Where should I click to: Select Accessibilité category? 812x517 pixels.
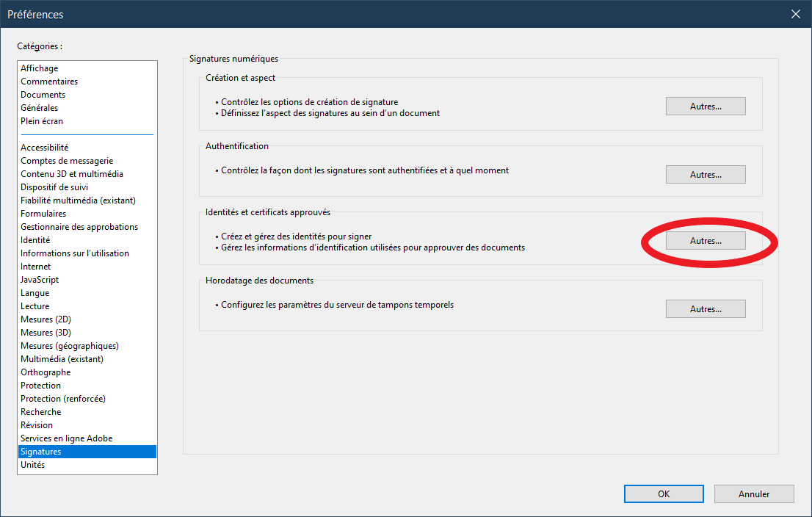click(44, 148)
